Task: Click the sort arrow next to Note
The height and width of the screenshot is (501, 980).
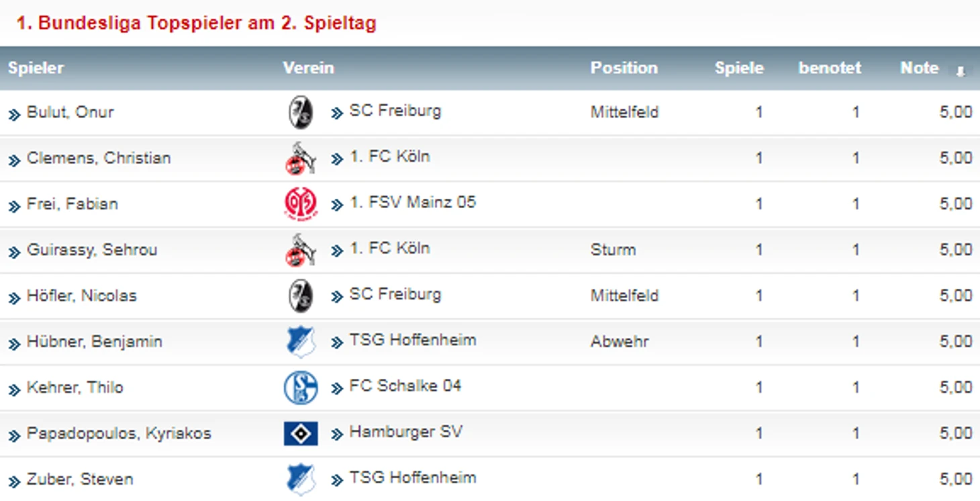Action: (x=961, y=71)
